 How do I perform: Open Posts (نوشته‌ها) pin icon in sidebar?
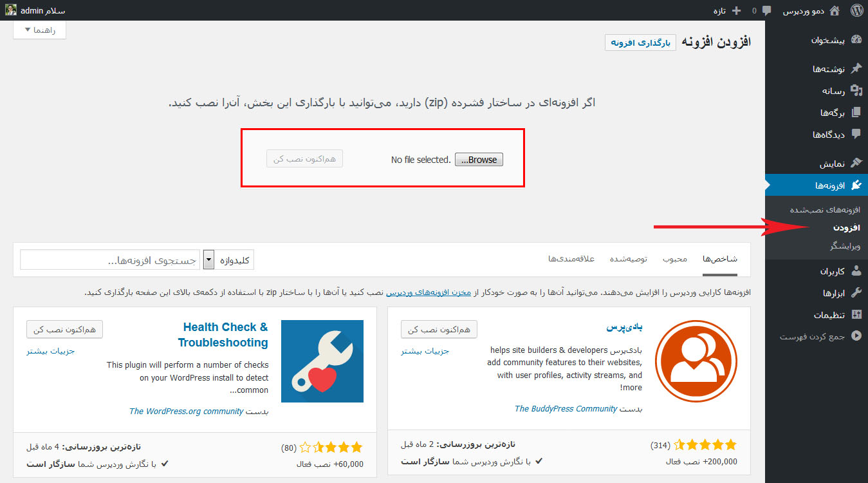pos(856,69)
